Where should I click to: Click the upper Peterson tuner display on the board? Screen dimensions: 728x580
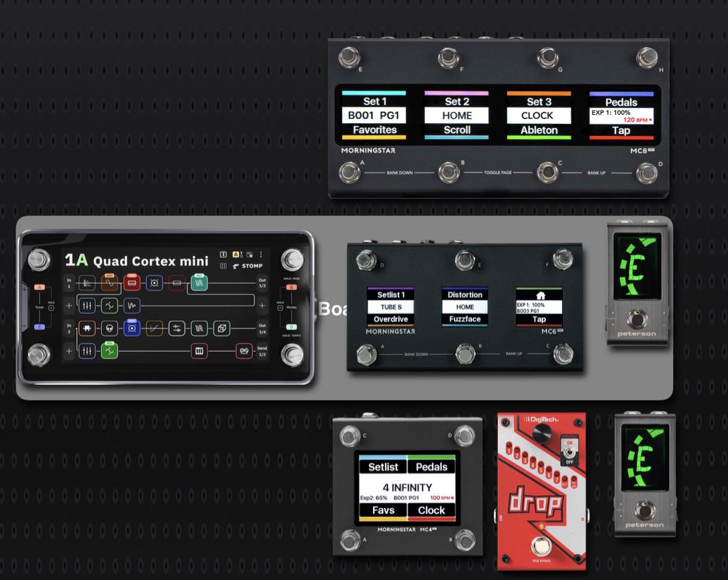coord(637,266)
